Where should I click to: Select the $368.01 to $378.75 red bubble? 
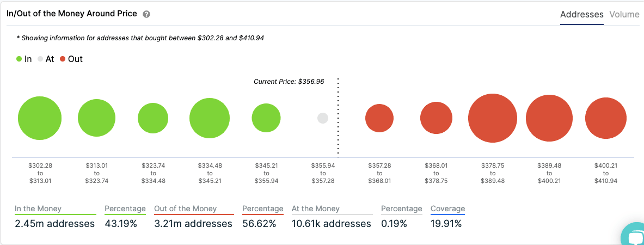tap(436, 118)
